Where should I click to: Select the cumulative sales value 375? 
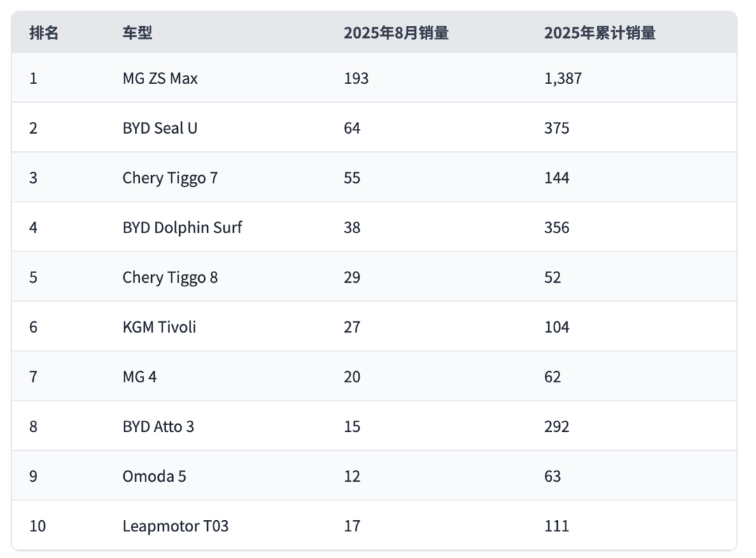point(556,128)
